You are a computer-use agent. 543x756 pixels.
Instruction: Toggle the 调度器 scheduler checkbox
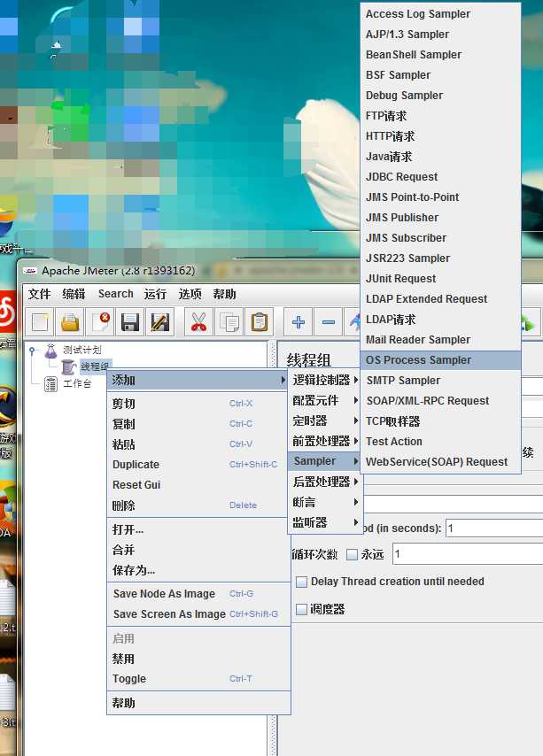pyautogui.click(x=301, y=609)
